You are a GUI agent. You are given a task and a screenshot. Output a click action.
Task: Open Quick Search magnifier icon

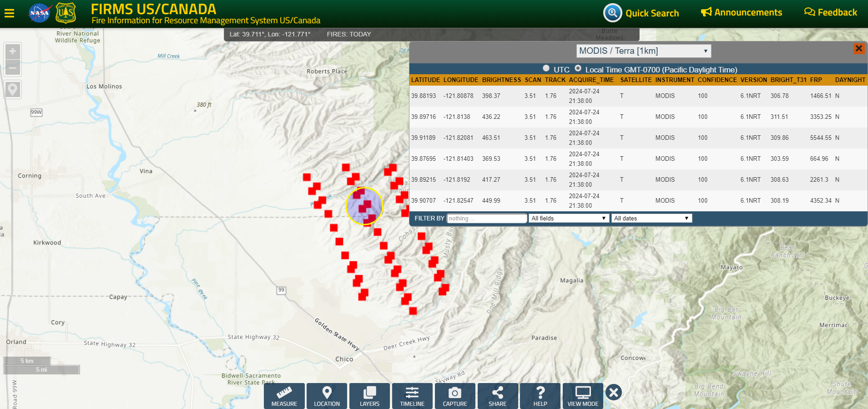tap(612, 13)
